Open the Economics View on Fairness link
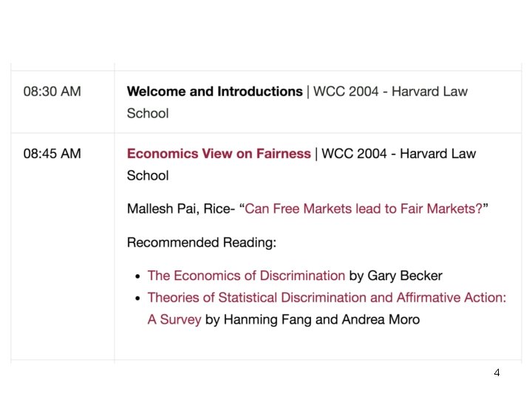532x399 pixels. (219, 154)
